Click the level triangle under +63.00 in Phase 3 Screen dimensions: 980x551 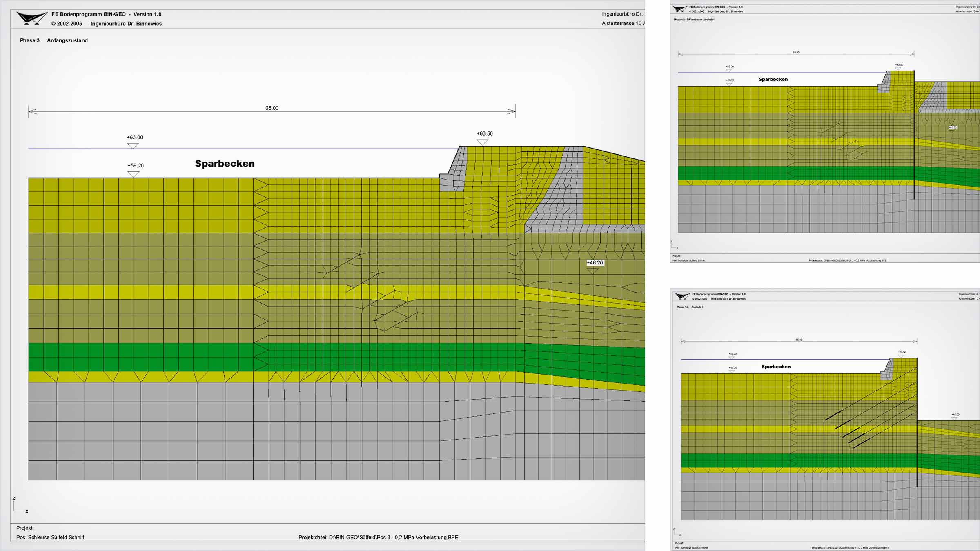(x=133, y=146)
